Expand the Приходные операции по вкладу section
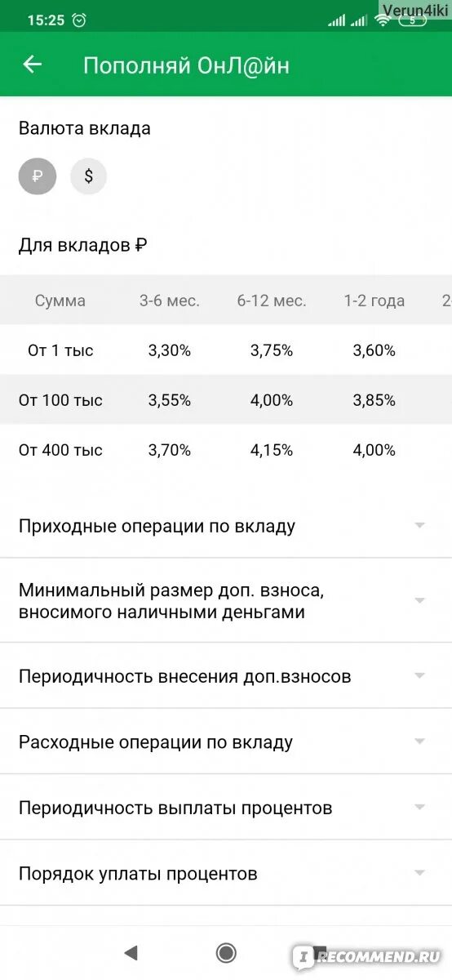The height and width of the screenshot is (980, 452). [226, 526]
